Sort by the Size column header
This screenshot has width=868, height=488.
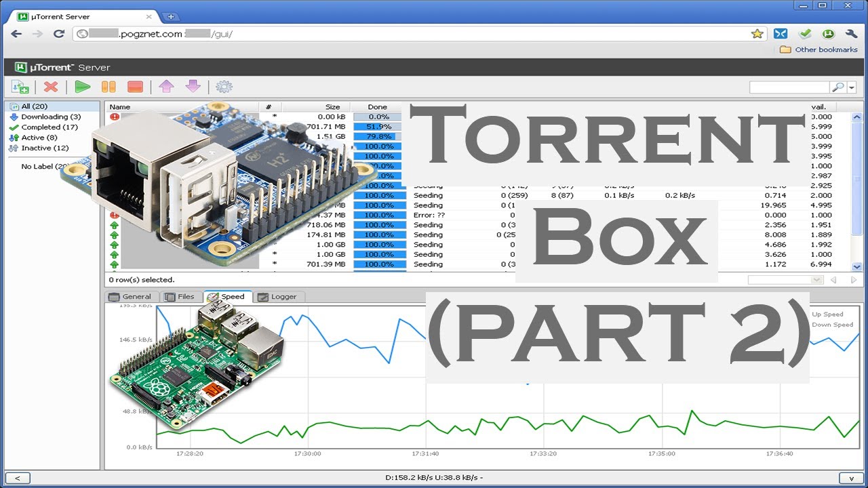tap(316, 106)
